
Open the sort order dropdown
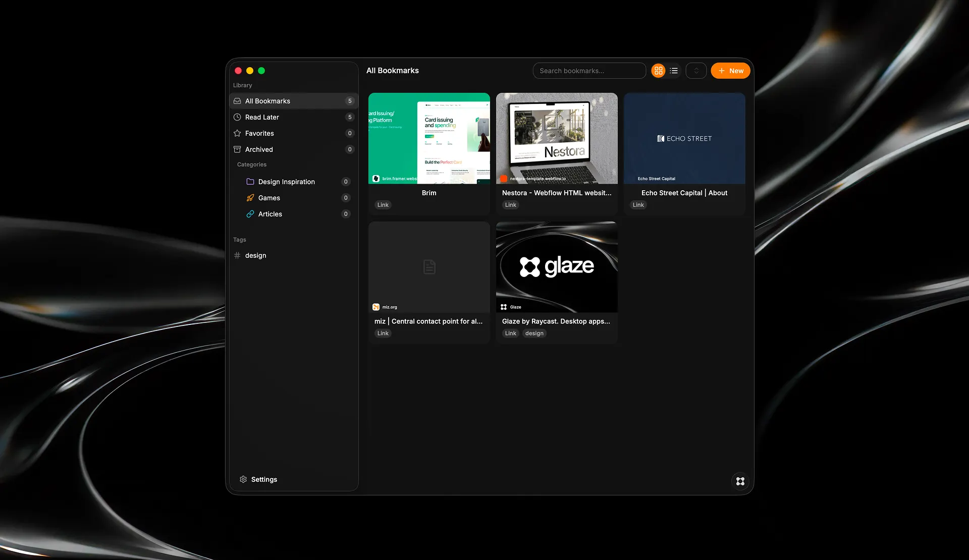696,71
